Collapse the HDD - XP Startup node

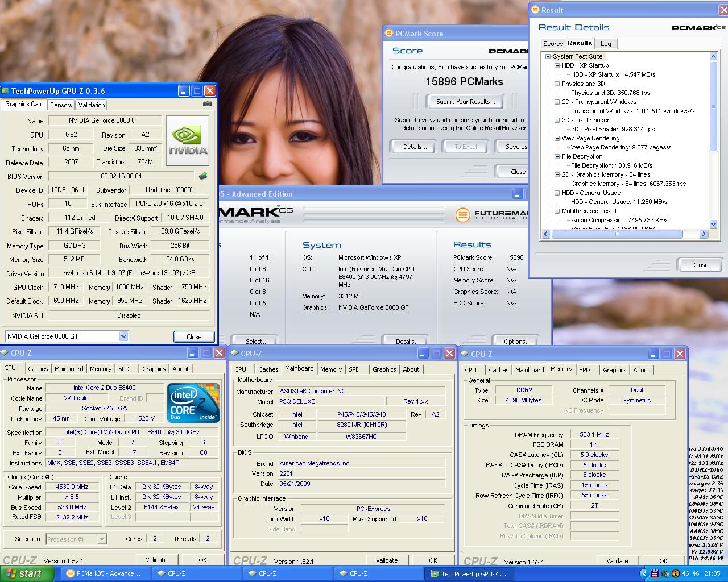click(x=557, y=65)
